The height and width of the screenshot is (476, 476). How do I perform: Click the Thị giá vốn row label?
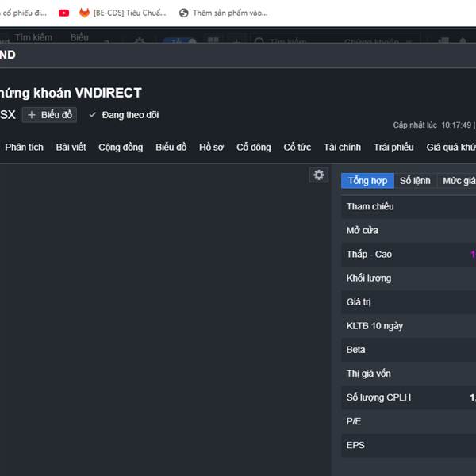[x=369, y=374]
